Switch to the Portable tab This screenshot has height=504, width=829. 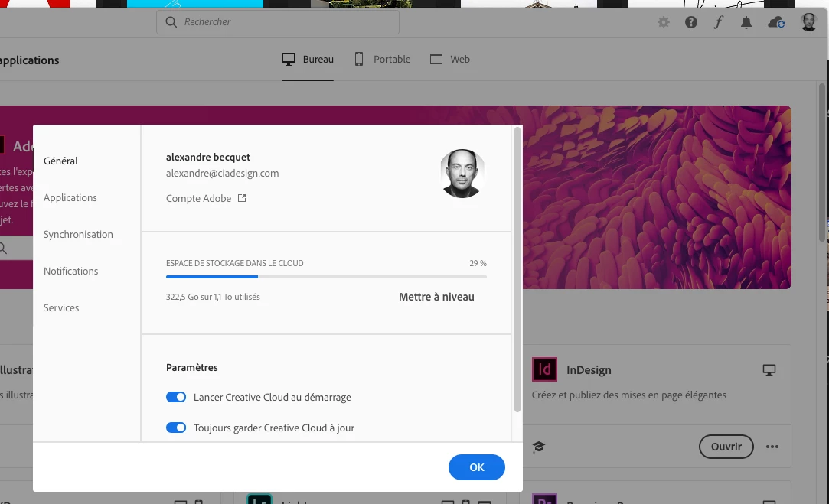pyautogui.click(x=382, y=59)
